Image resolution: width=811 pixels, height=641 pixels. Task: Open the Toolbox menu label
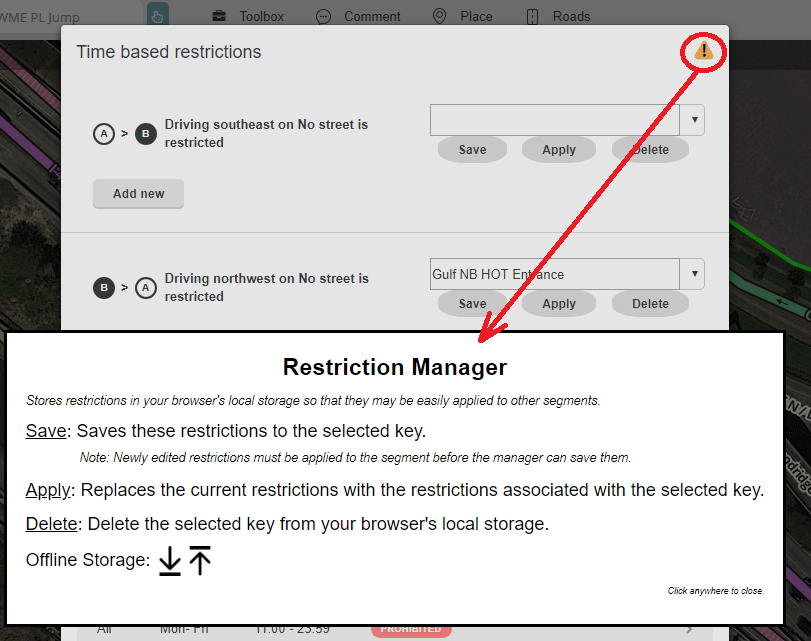tap(261, 16)
